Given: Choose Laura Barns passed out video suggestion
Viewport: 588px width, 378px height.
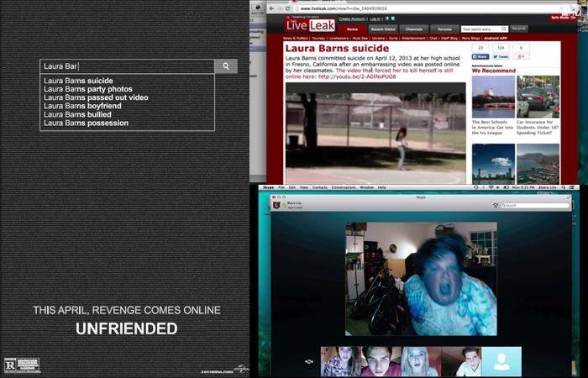Looking at the screenshot, I should tap(96, 97).
